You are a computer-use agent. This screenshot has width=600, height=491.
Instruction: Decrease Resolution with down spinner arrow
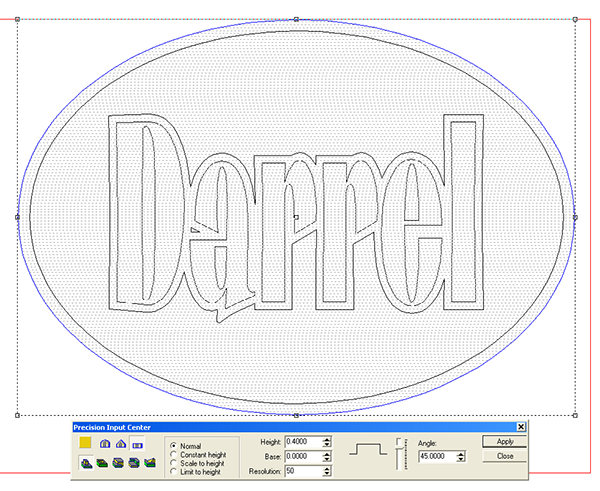coord(326,474)
